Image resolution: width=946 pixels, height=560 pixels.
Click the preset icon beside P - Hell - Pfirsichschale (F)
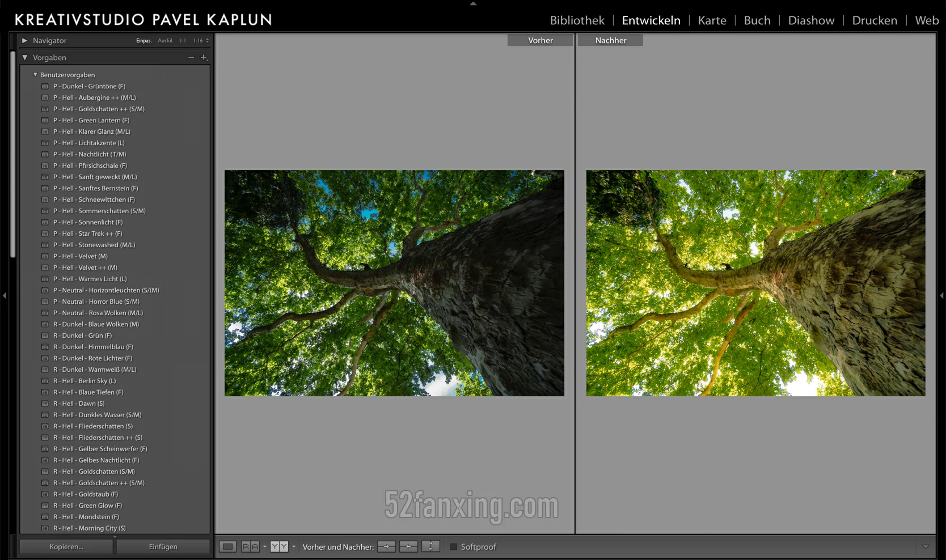click(x=45, y=166)
